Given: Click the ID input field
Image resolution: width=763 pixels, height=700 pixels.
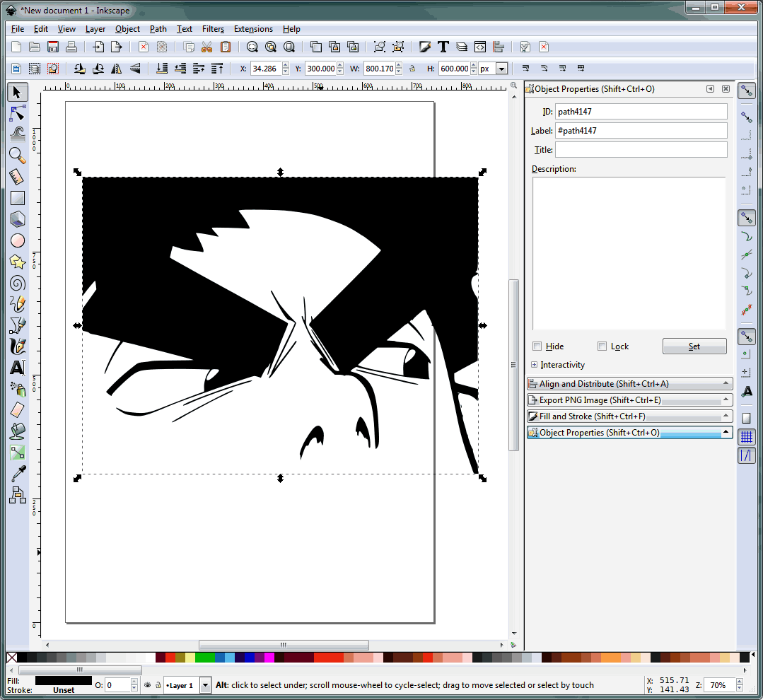Looking at the screenshot, I should tap(641, 112).
